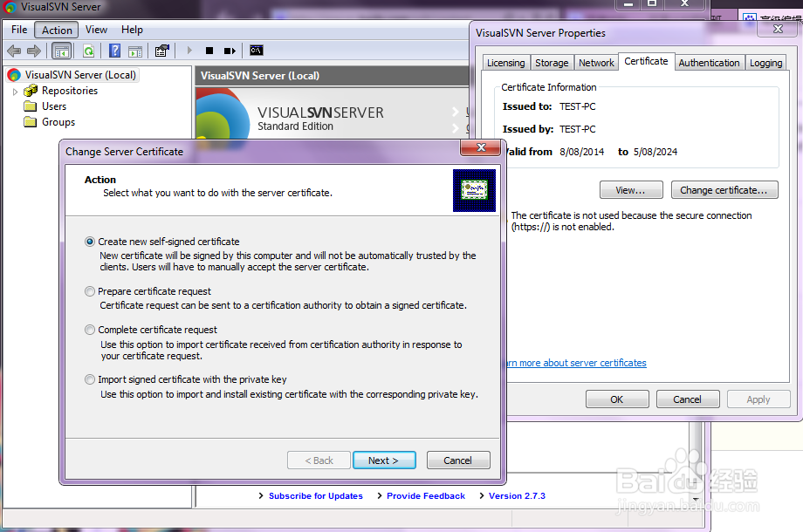Expand the Repositories tree item
The width and height of the screenshot is (803, 532).
[x=15, y=90]
